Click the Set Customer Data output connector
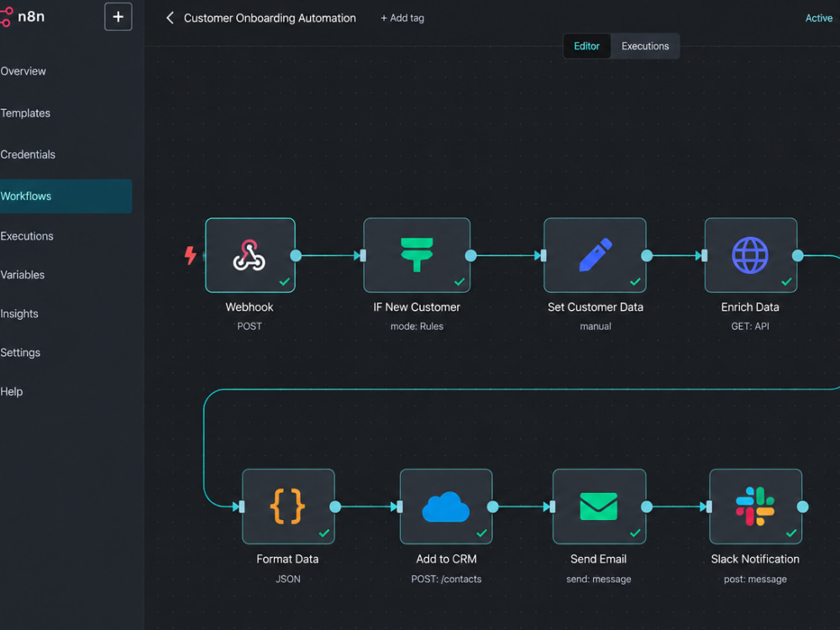Screen dimensions: 840x630 coord(647,255)
